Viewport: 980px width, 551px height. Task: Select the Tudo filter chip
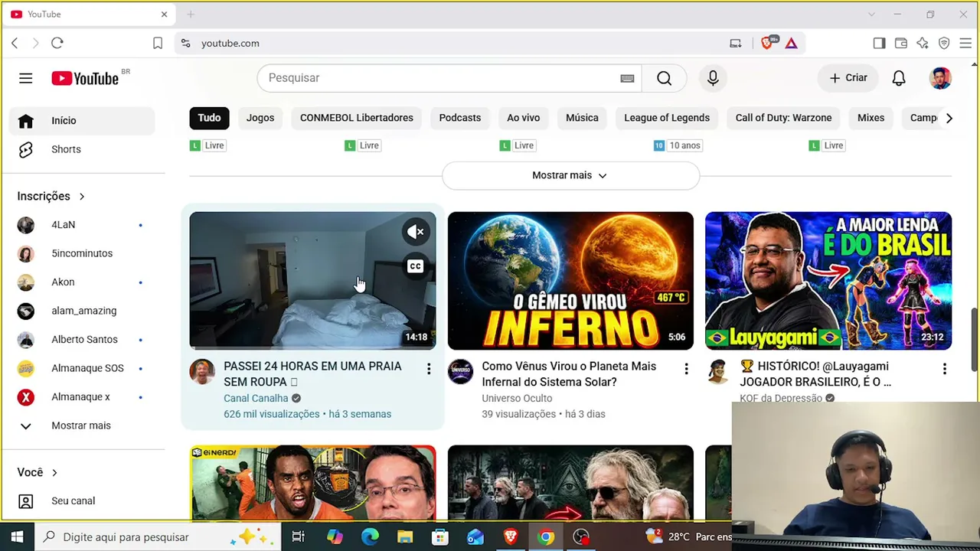pos(209,118)
